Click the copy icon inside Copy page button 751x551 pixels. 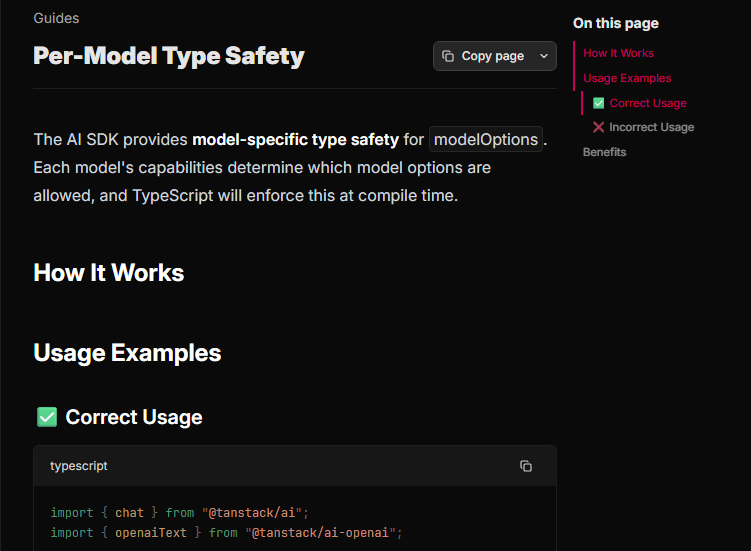pyautogui.click(x=448, y=56)
